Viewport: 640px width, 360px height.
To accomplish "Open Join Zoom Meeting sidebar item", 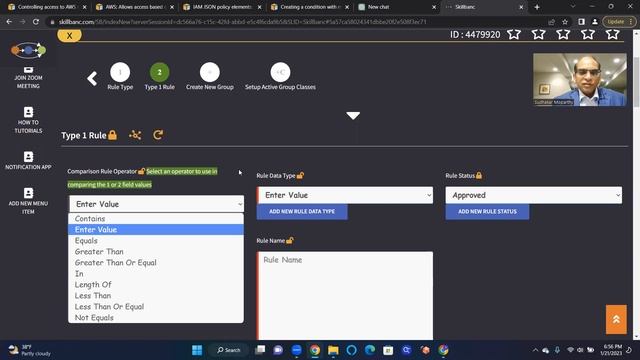I will (28, 78).
